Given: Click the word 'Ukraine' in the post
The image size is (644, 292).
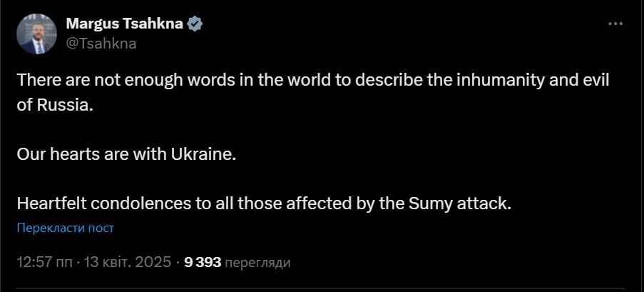Looking at the screenshot, I should tap(203, 153).
